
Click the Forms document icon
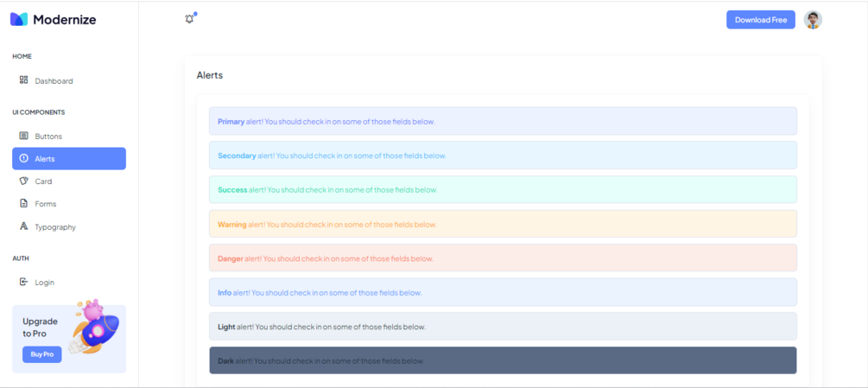pos(23,204)
